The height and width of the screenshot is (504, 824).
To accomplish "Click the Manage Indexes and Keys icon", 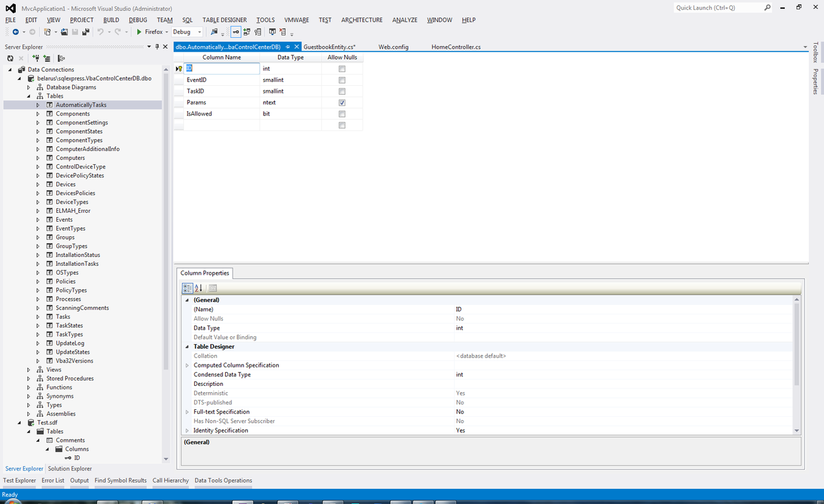I will point(257,32).
